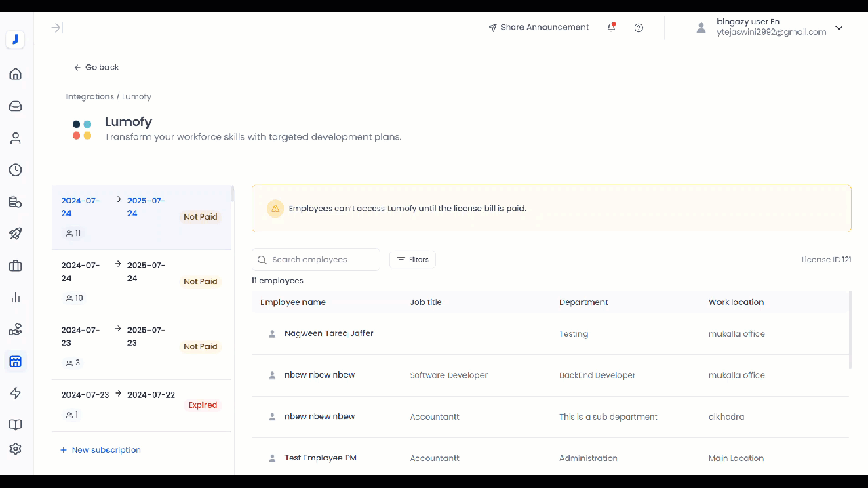Click the home icon in sidebar
Screen dimensions: 868x488
point(16,75)
